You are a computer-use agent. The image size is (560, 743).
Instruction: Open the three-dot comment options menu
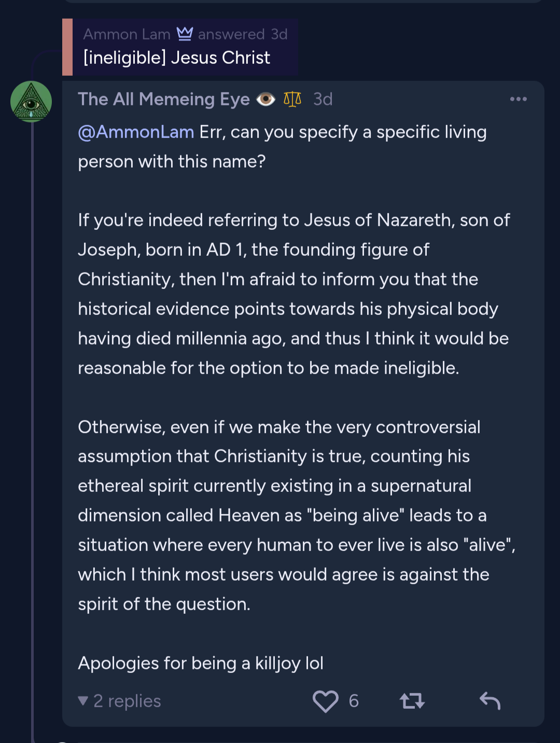tap(518, 99)
